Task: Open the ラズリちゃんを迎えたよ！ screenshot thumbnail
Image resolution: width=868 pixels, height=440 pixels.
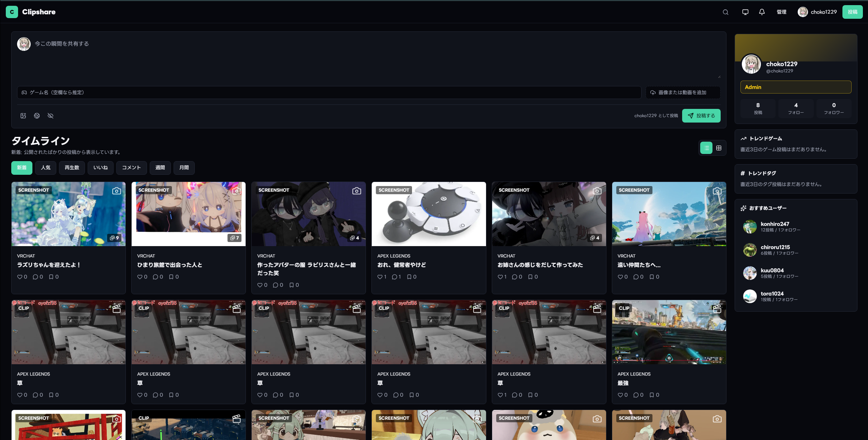Action: 69,214
